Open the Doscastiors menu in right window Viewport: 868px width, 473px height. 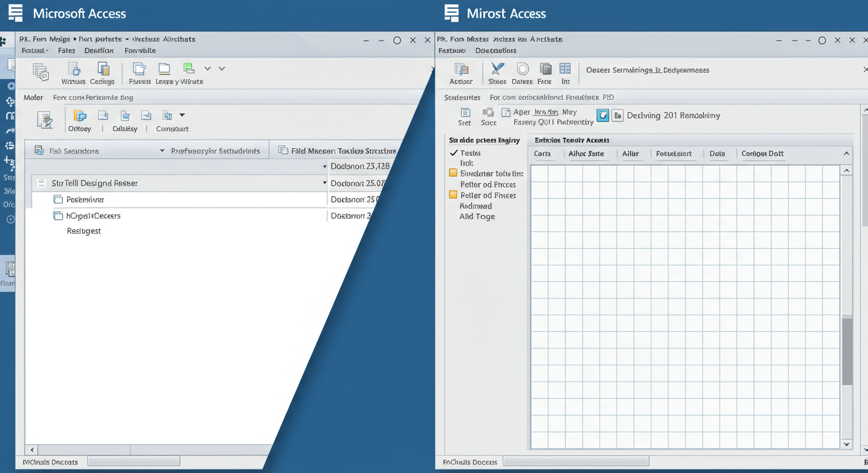(x=496, y=51)
